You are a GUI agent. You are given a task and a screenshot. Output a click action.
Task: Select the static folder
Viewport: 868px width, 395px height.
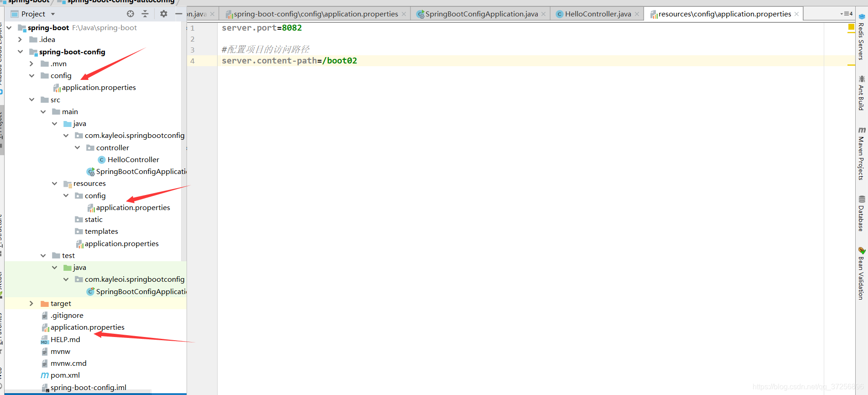pyautogui.click(x=89, y=220)
